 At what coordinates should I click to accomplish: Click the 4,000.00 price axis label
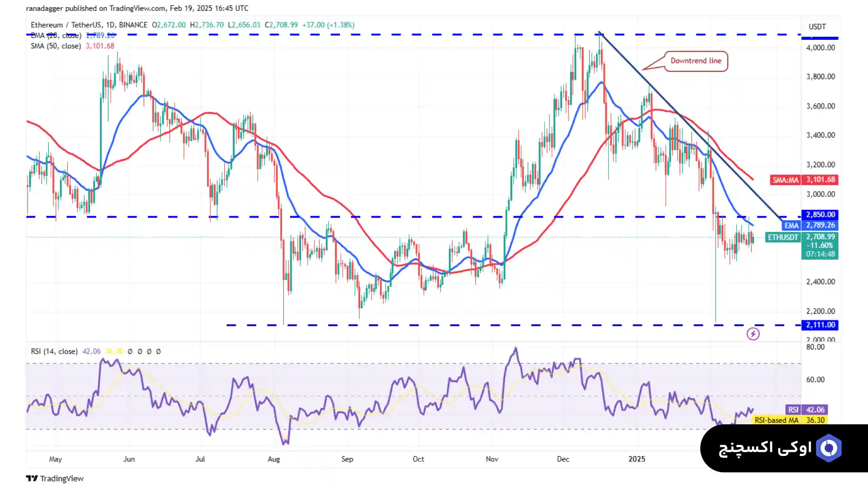(x=821, y=47)
